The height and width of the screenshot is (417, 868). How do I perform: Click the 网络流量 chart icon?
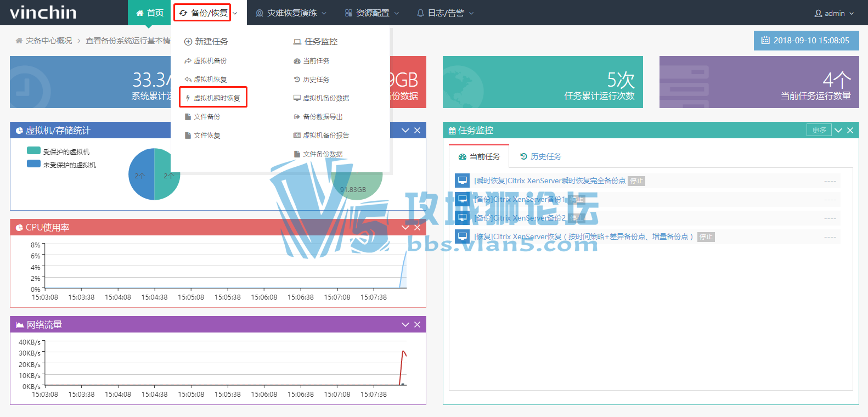(20, 325)
